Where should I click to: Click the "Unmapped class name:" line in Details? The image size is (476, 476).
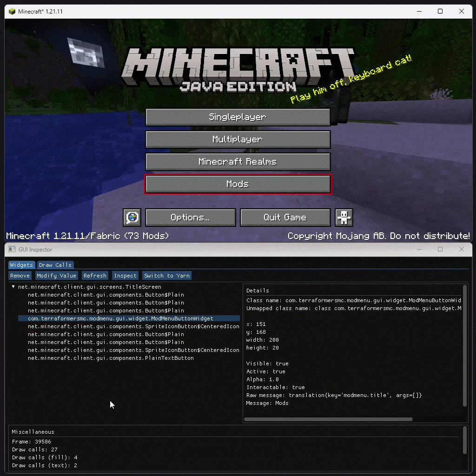click(354, 308)
